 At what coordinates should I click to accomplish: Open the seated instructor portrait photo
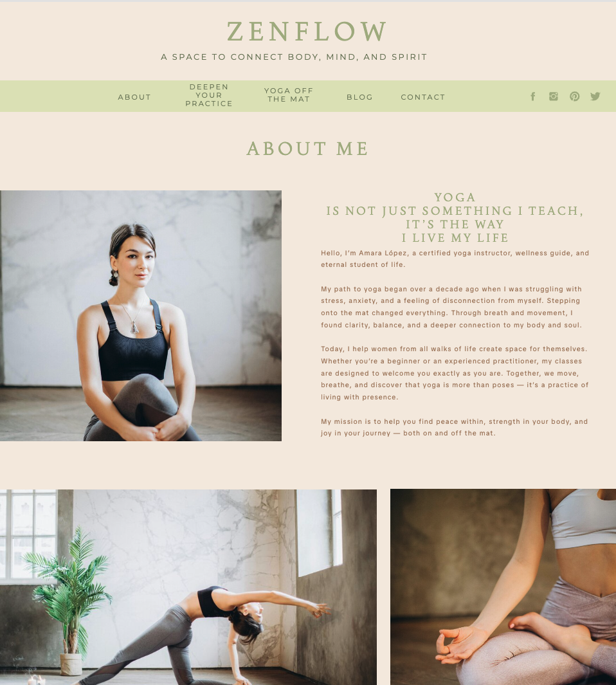141,315
